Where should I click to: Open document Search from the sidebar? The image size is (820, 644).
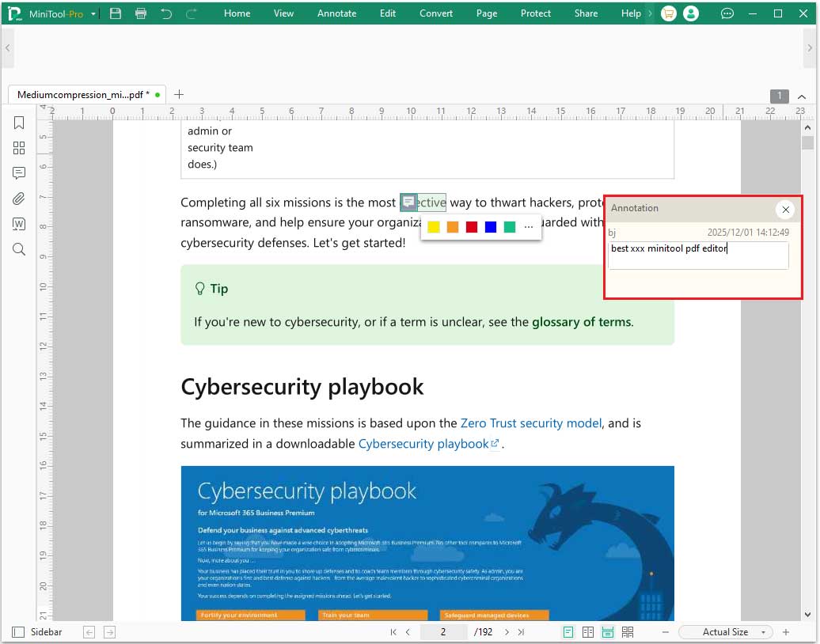(19, 249)
